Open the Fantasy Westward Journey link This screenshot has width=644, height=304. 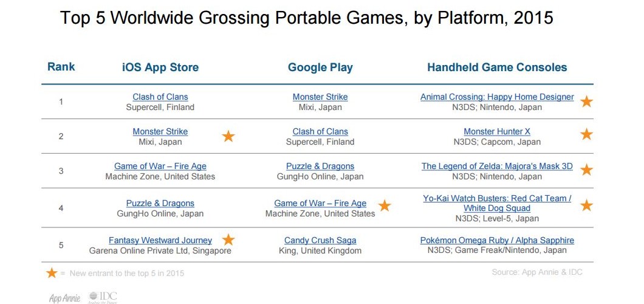point(160,240)
